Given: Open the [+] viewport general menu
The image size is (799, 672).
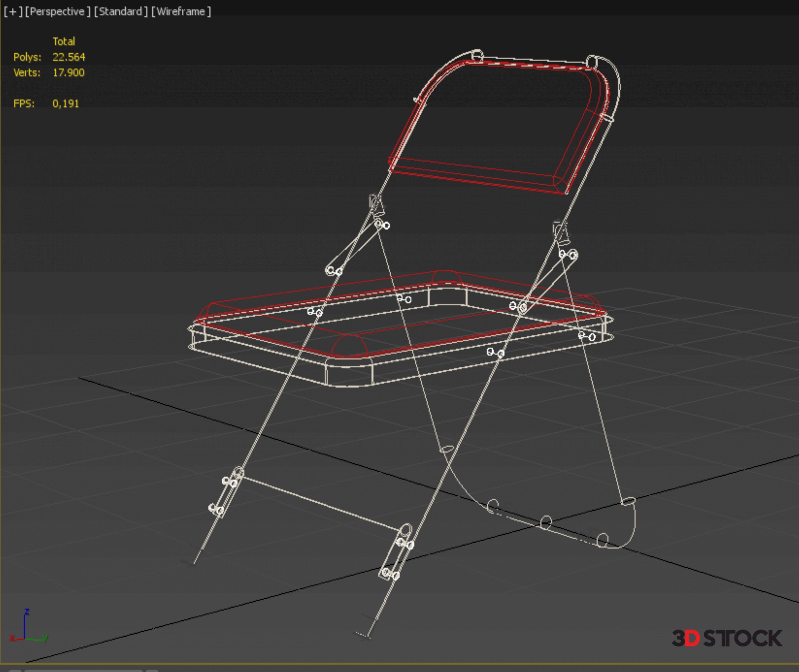Looking at the screenshot, I should point(12,12).
